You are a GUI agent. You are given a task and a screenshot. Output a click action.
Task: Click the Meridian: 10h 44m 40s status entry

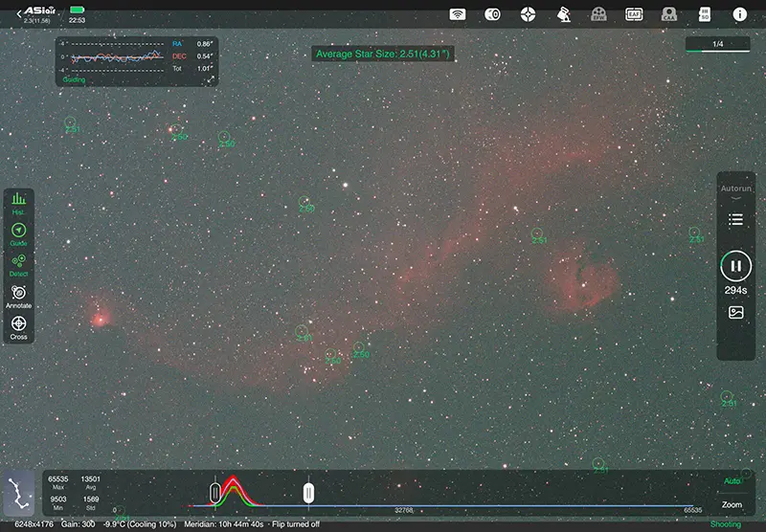tap(224, 524)
